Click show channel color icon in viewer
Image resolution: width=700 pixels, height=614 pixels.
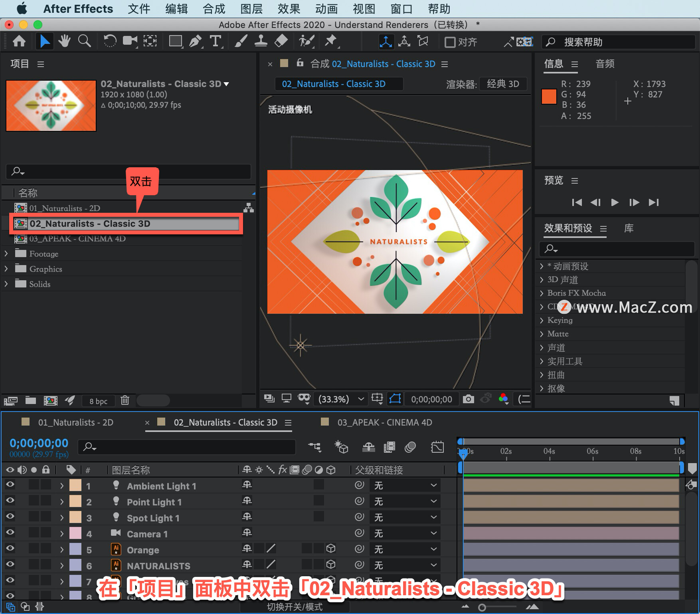pyautogui.click(x=503, y=398)
